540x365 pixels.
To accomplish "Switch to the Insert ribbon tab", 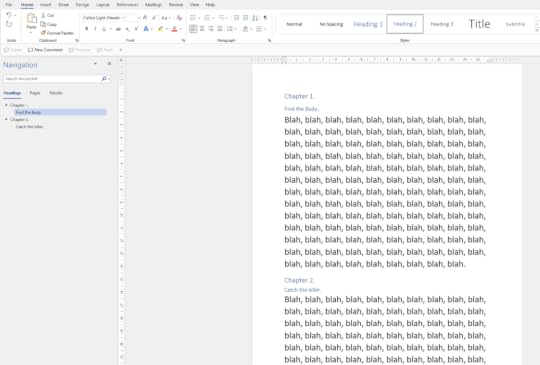I will (45, 5).
